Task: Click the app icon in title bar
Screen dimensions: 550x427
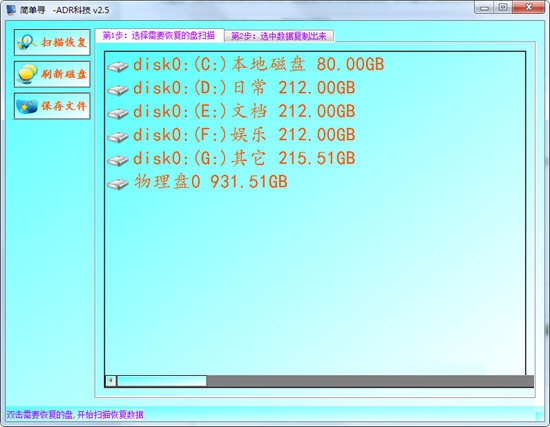Action: 11,10
